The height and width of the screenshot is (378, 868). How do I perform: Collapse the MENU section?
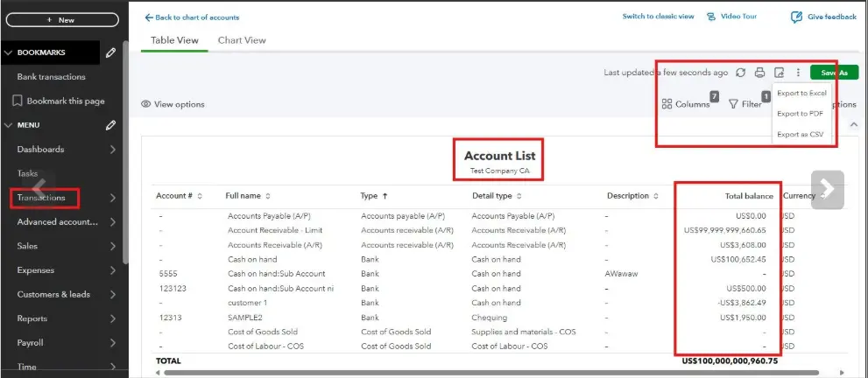[8, 125]
